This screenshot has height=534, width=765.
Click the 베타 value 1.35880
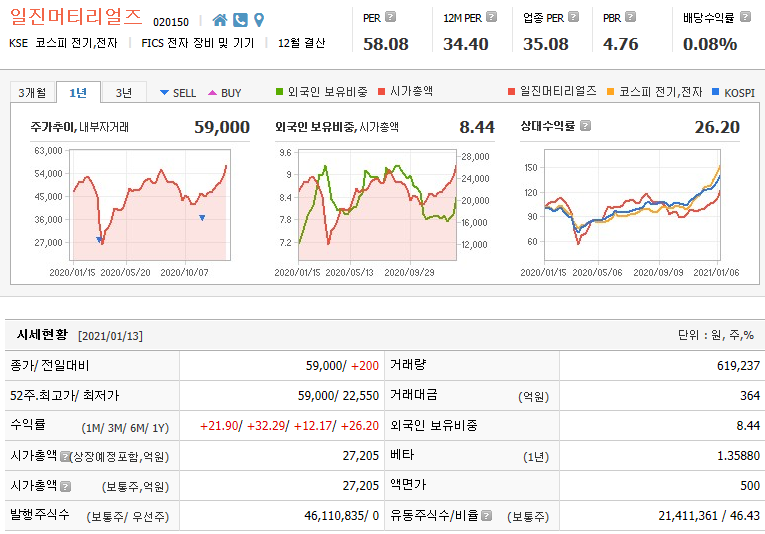[x=738, y=455]
